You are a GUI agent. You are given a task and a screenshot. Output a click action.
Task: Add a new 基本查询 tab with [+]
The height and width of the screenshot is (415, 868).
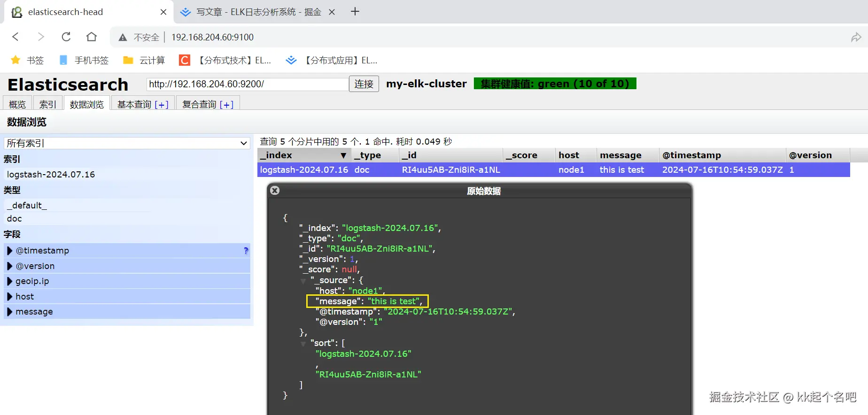(161, 105)
